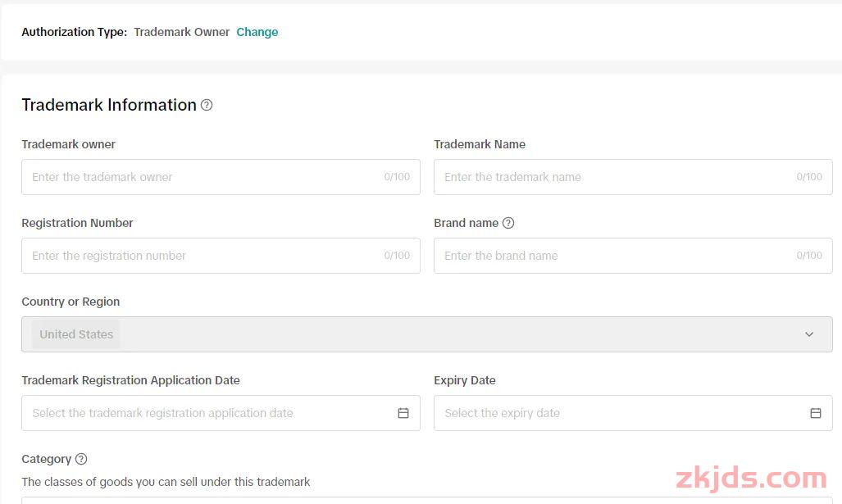Focus the Brand name input field

point(633,256)
